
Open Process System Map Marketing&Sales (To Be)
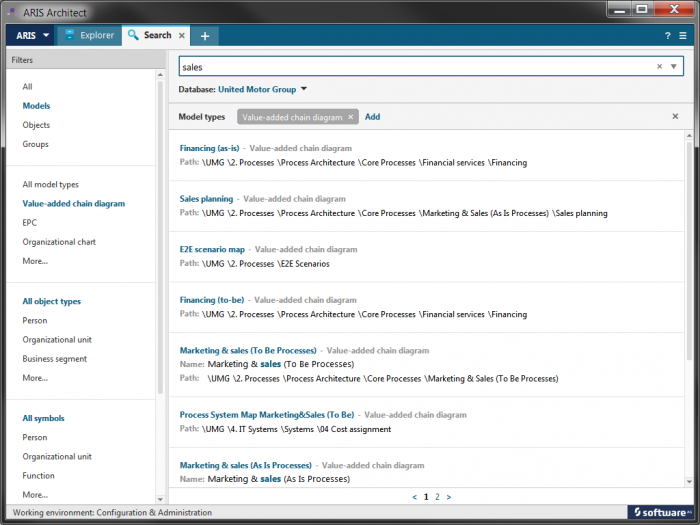[267, 415]
